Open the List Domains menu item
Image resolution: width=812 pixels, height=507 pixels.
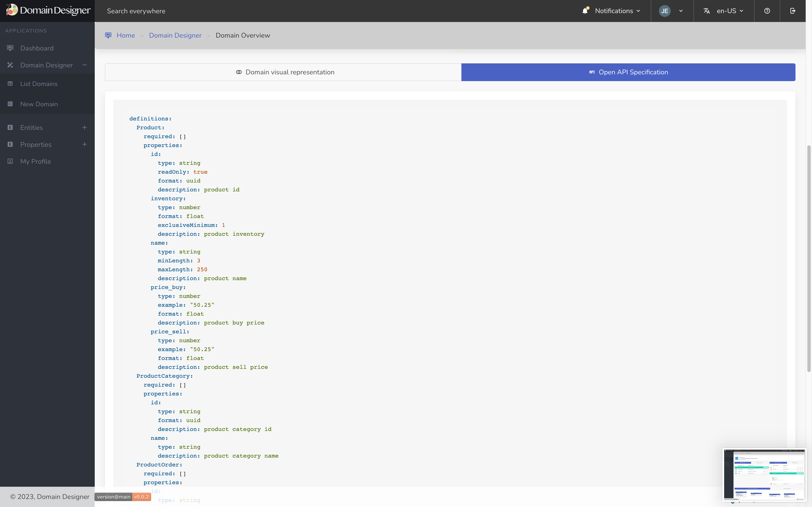point(39,84)
